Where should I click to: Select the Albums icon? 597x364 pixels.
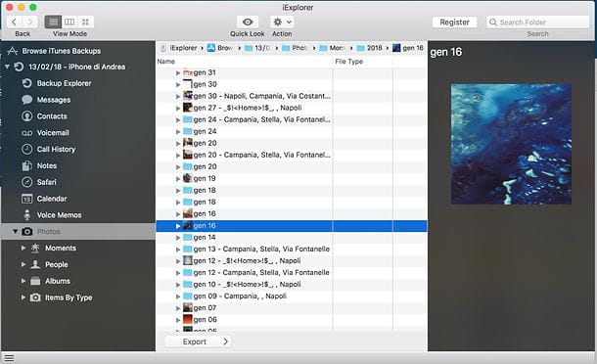coord(35,281)
